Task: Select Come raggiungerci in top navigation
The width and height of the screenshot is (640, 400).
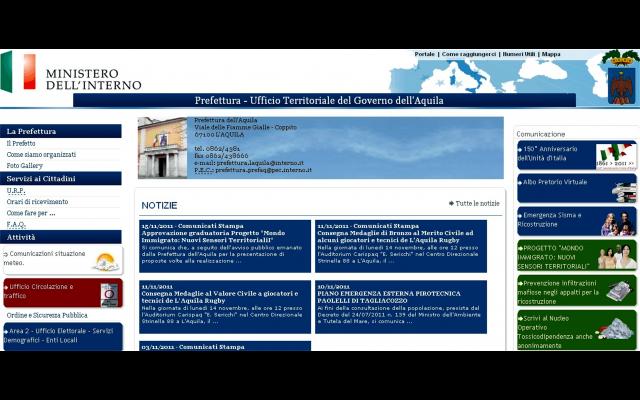Action: [468, 54]
